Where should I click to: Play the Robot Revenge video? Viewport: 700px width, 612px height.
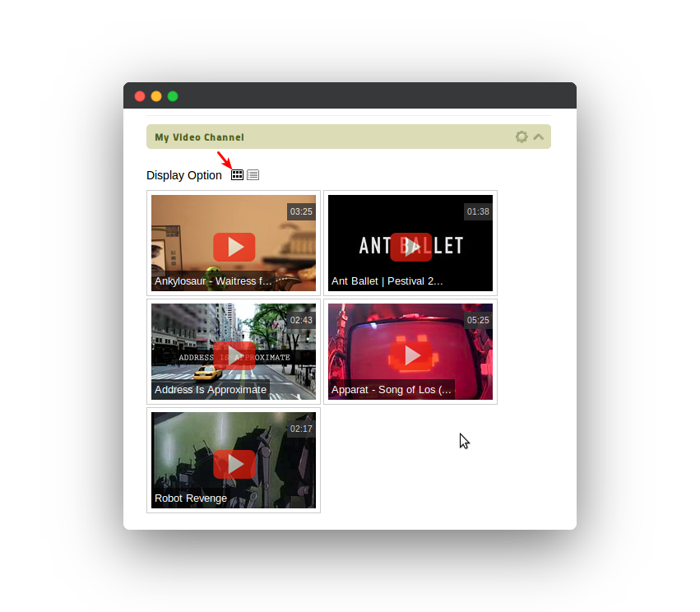pyautogui.click(x=234, y=464)
